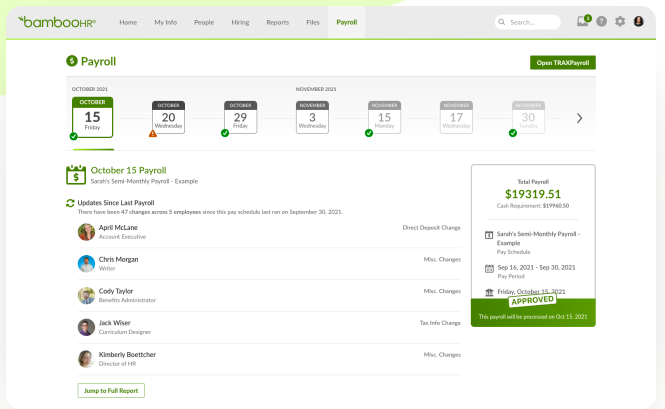Click the bank icon beside Friday, October 15
The height and width of the screenshot is (409, 665).
pos(489,292)
